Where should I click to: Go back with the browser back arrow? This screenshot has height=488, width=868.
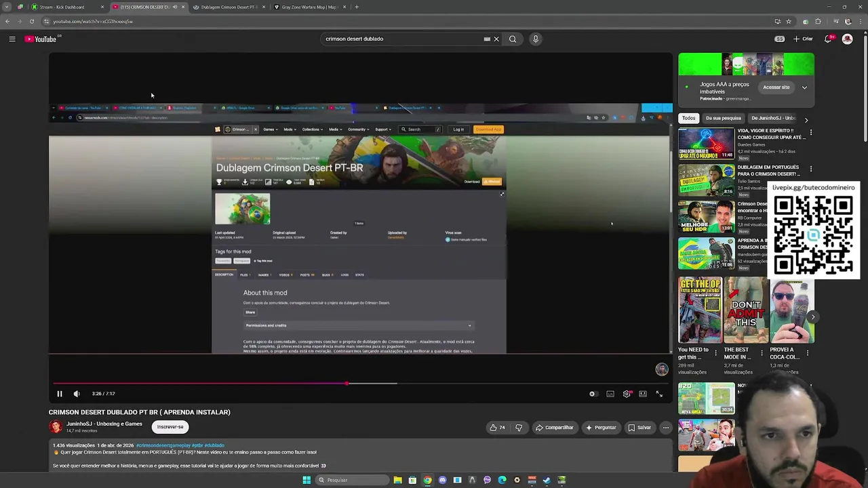[7, 21]
